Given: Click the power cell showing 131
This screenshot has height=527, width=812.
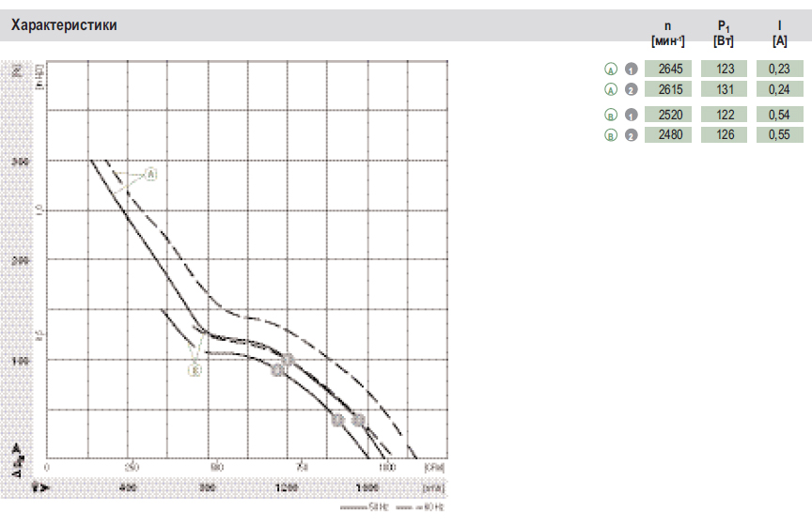Looking at the screenshot, I should 724,90.
